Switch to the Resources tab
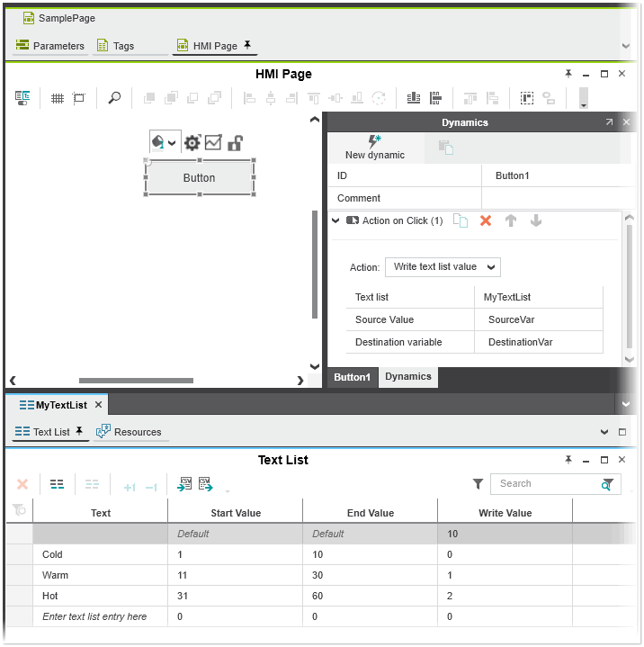 point(129,432)
